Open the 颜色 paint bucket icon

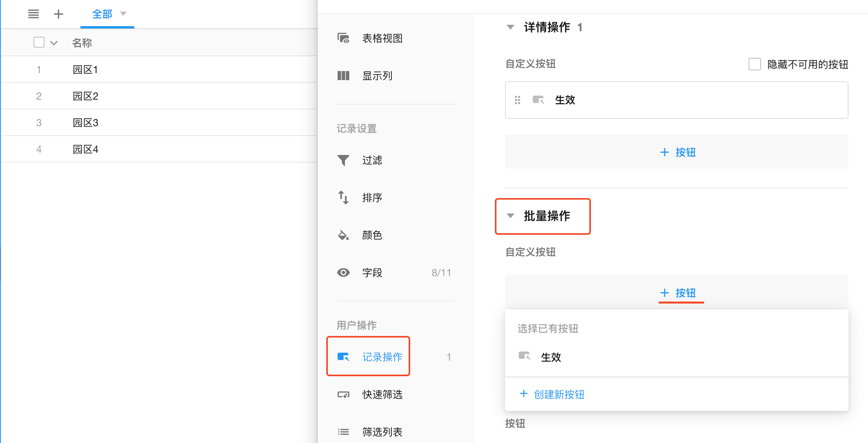coord(343,235)
